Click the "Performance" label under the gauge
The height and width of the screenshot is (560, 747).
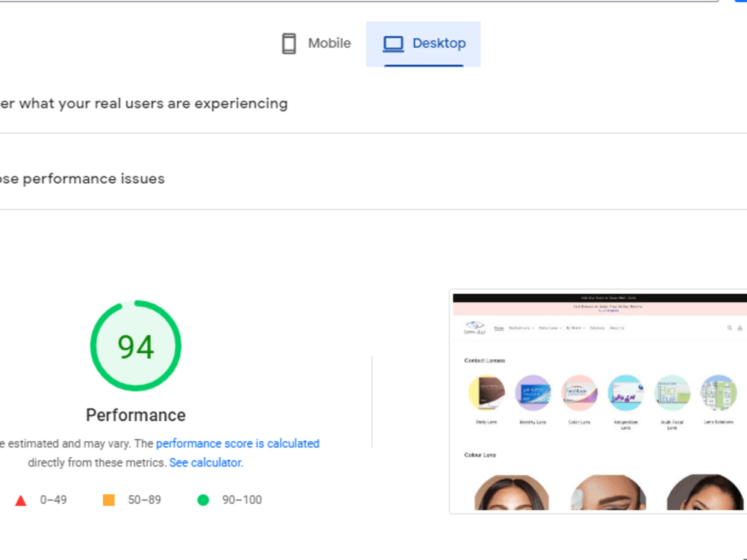[136, 415]
